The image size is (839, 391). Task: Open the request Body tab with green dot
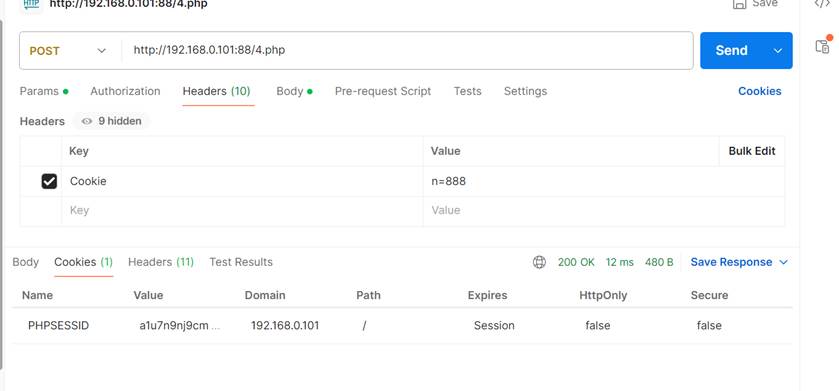294,91
